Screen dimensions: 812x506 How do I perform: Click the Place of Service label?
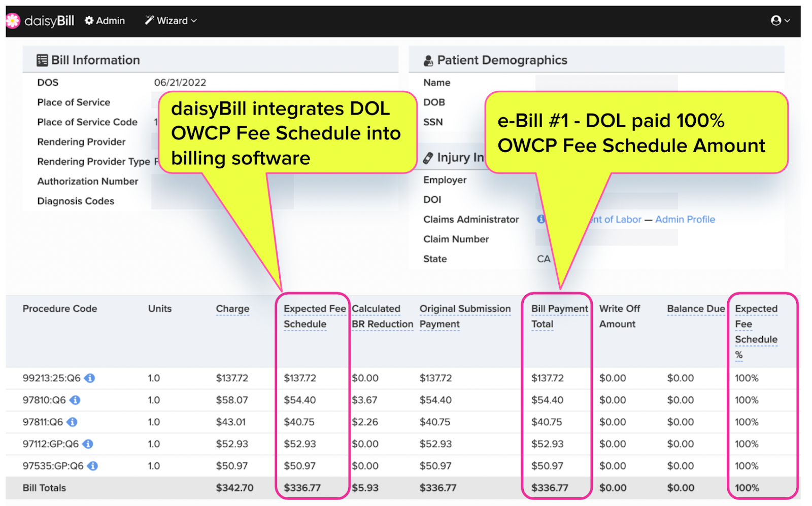click(74, 102)
